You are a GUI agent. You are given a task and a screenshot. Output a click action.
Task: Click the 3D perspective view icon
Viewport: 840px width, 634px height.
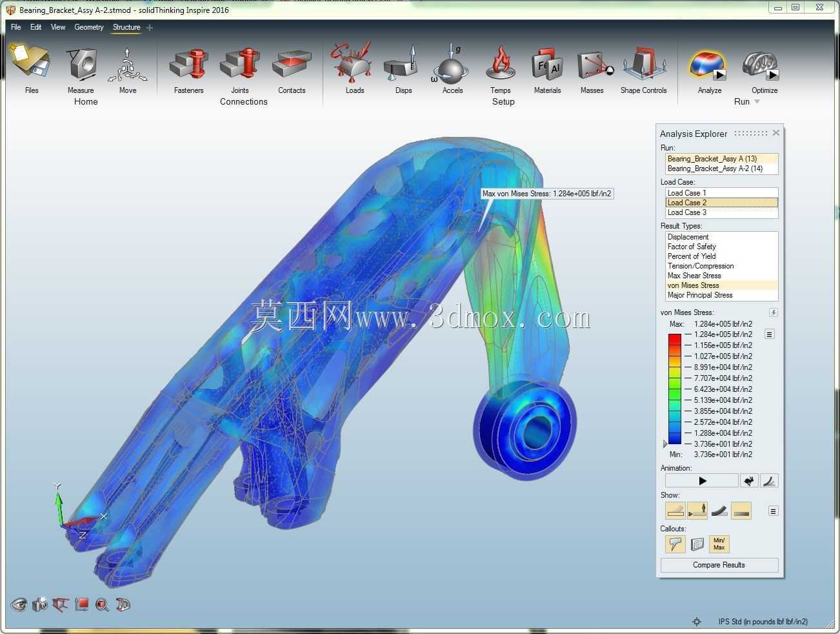click(123, 604)
